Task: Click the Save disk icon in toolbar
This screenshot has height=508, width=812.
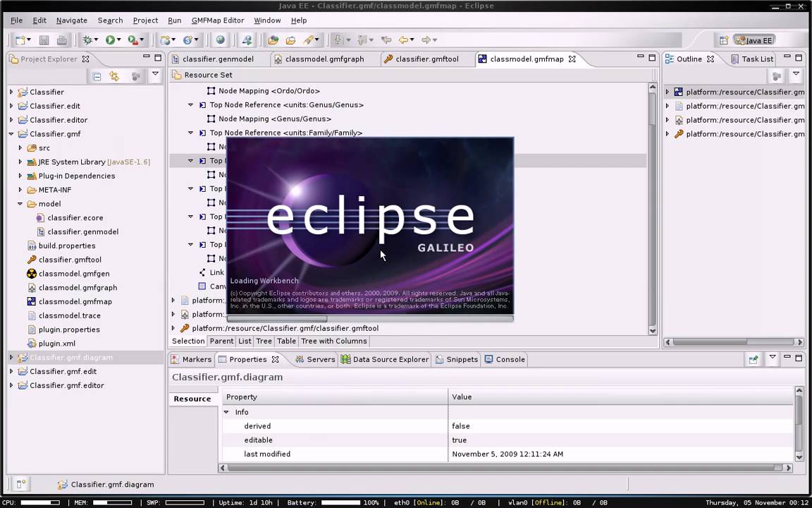Action: (44, 40)
